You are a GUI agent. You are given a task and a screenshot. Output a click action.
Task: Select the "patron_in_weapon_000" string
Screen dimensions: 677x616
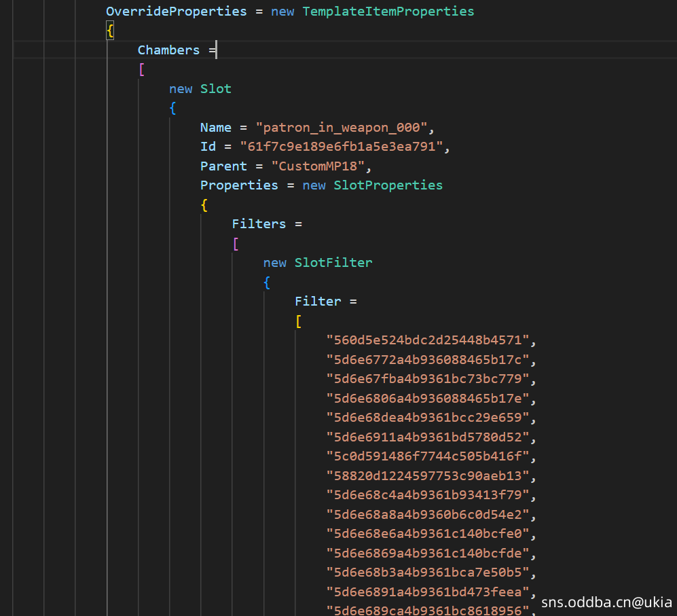pos(344,128)
